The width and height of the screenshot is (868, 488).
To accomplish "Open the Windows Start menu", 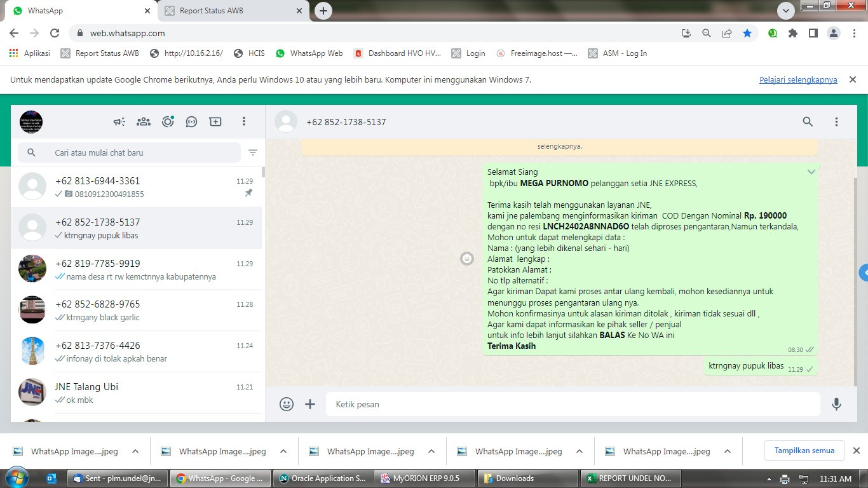I will [x=16, y=478].
